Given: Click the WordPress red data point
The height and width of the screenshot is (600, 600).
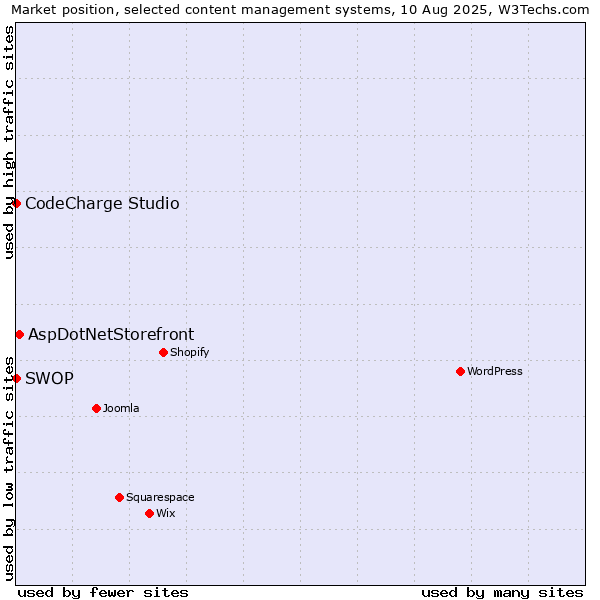Looking at the screenshot, I should point(460,372).
